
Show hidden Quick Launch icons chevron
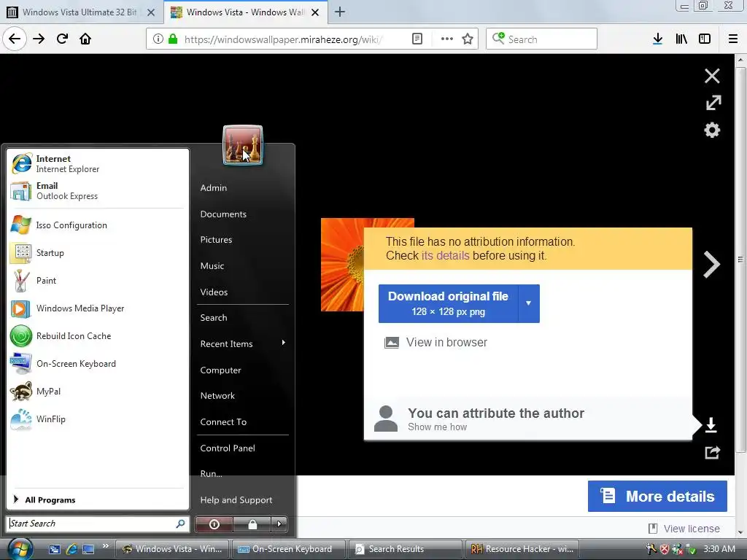[x=105, y=545]
